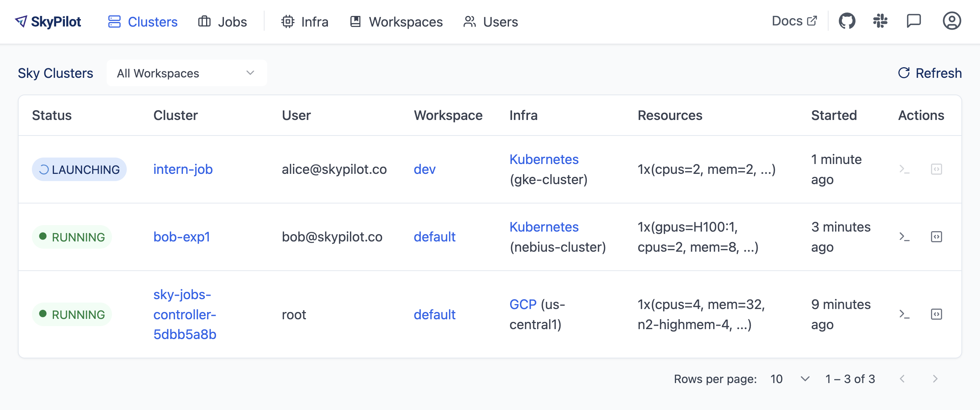Open terminal icon for sky-jobs-controller row
Screen dimensions: 980x410
click(x=904, y=314)
